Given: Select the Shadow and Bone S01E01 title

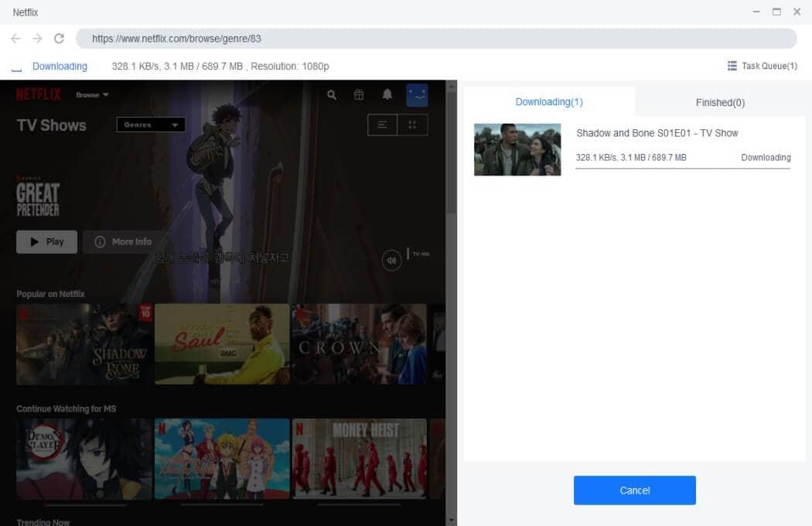Looking at the screenshot, I should (x=657, y=133).
